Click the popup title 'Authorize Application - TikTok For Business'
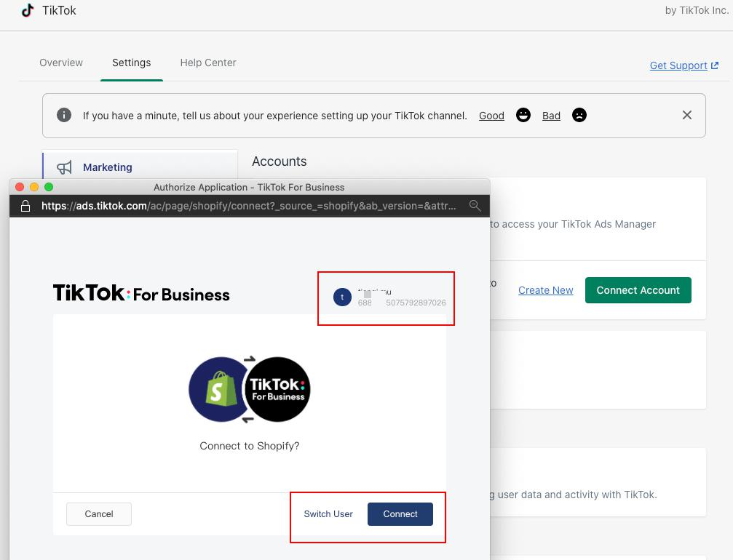 coord(249,188)
